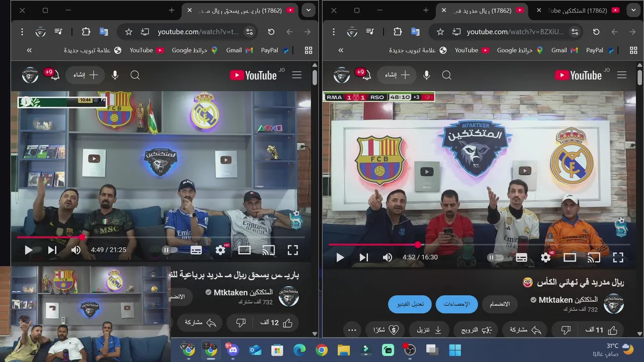This screenshot has height=362, width=644.
Task: Open tab search dropdown in left window
Action: [x=308, y=10]
